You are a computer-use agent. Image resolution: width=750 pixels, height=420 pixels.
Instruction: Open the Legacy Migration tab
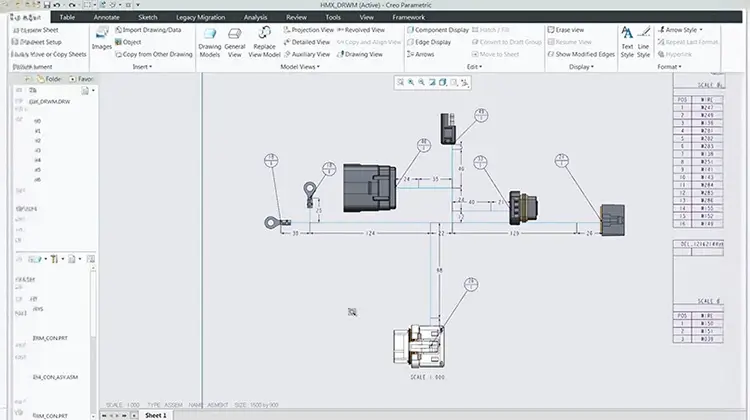click(200, 17)
